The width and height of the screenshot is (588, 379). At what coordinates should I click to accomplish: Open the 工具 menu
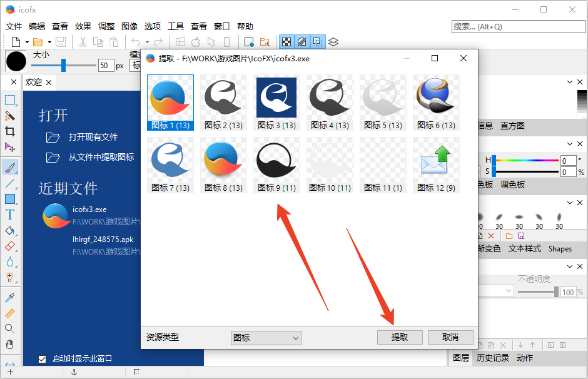point(176,26)
